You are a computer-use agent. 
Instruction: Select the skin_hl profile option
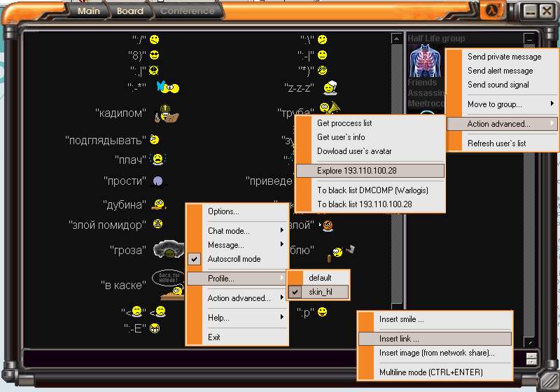tap(320, 292)
